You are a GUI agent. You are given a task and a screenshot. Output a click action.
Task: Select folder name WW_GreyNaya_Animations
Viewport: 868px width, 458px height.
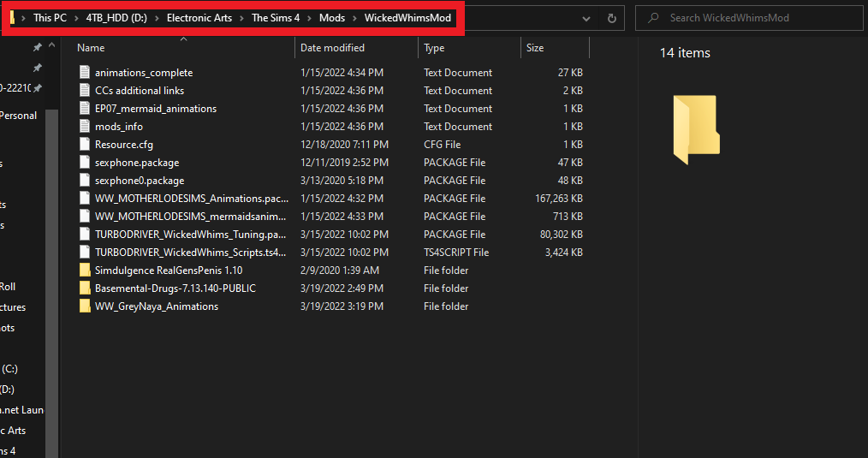click(157, 306)
